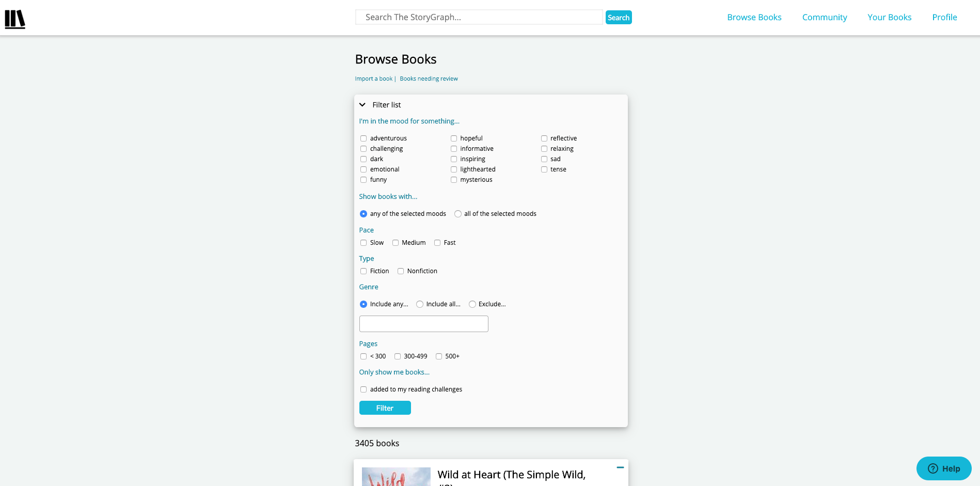Choose the 'Include all...' genre radio
The width and height of the screenshot is (980, 486).
420,304
